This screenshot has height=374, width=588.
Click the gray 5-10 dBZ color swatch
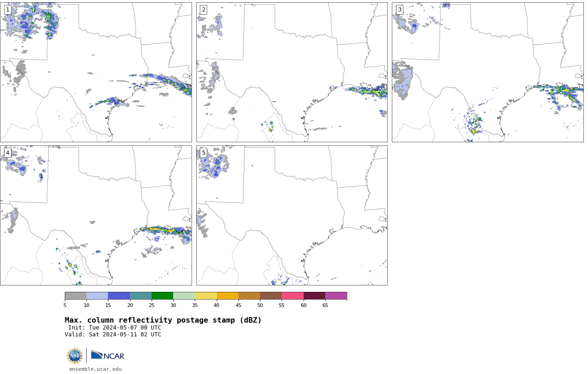click(75, 296)
